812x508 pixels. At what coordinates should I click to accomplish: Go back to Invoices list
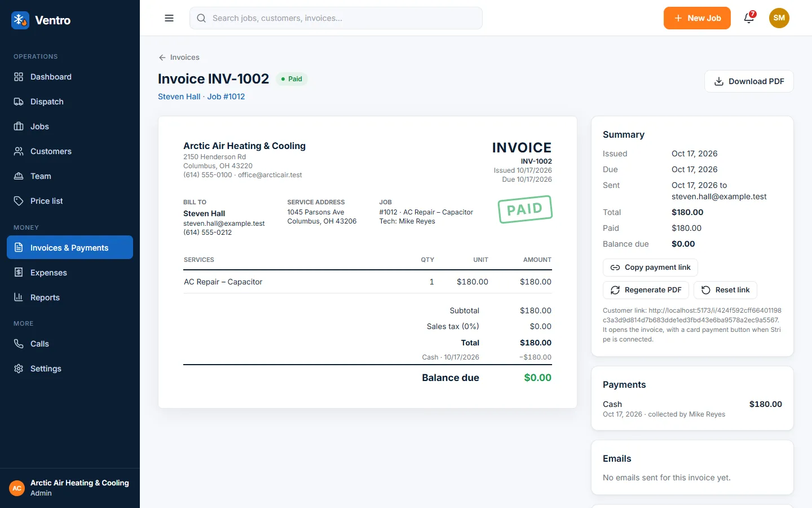[179, 58]
